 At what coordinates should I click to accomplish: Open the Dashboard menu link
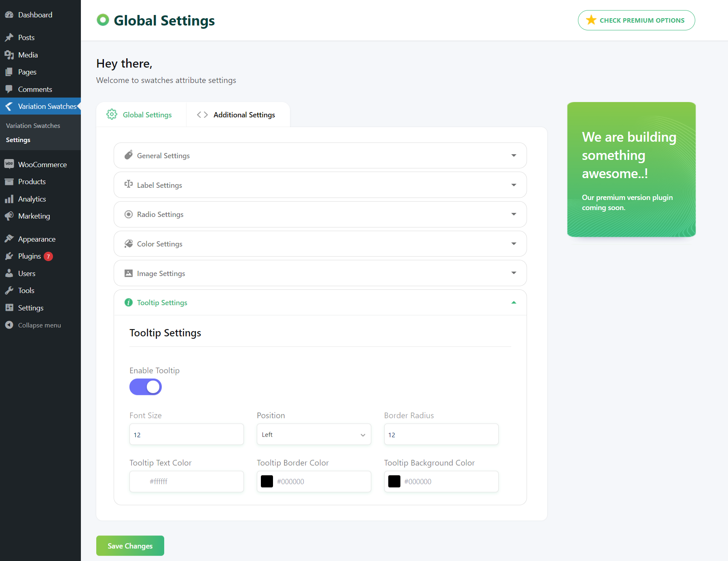coord(40,15)
